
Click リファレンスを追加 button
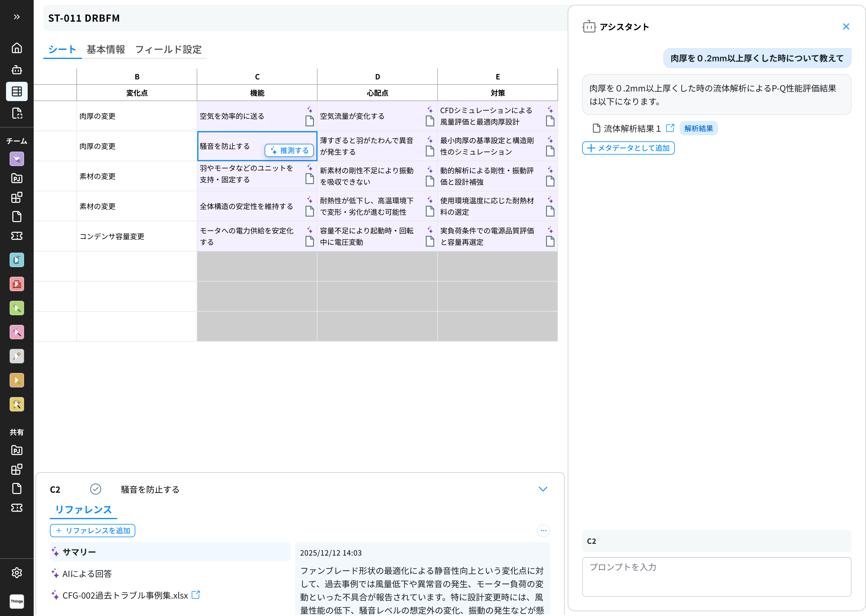93,531
